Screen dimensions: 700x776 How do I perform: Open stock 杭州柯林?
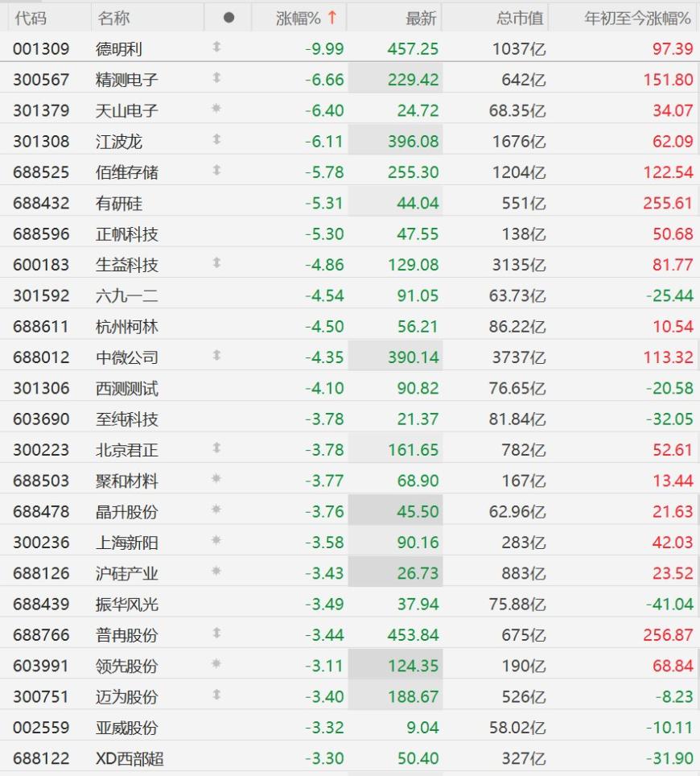click(x=126, y=327)
